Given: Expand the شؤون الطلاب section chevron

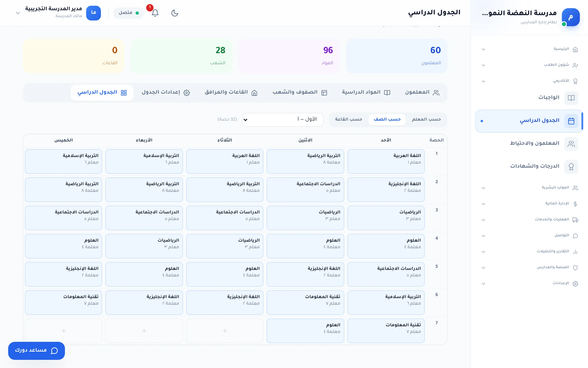Looking at the screenshot, I should [483, 65].
